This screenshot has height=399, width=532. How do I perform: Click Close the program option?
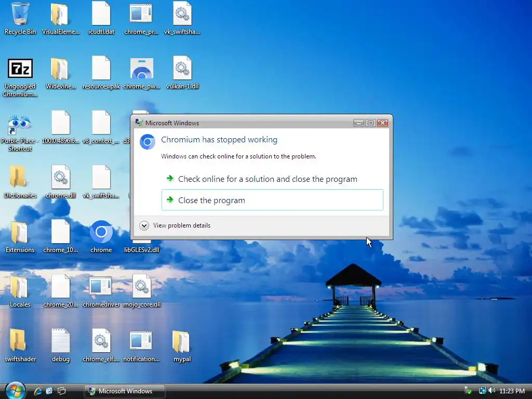[x=272, y=200]
